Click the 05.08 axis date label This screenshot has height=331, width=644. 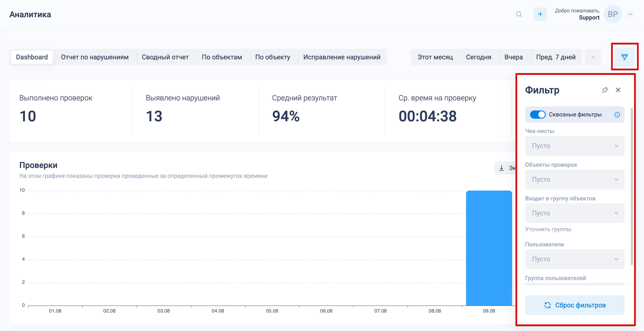[272, 311]
